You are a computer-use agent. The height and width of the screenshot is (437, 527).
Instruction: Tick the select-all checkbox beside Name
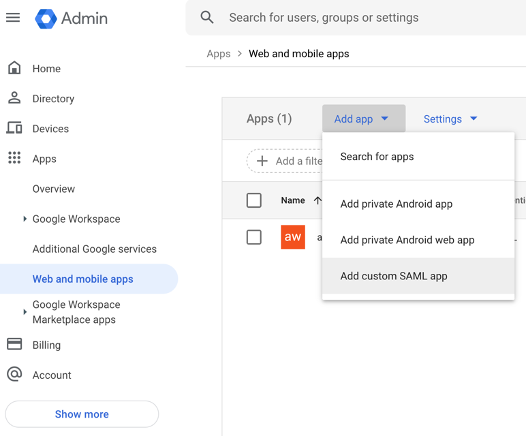pos(254,200)
